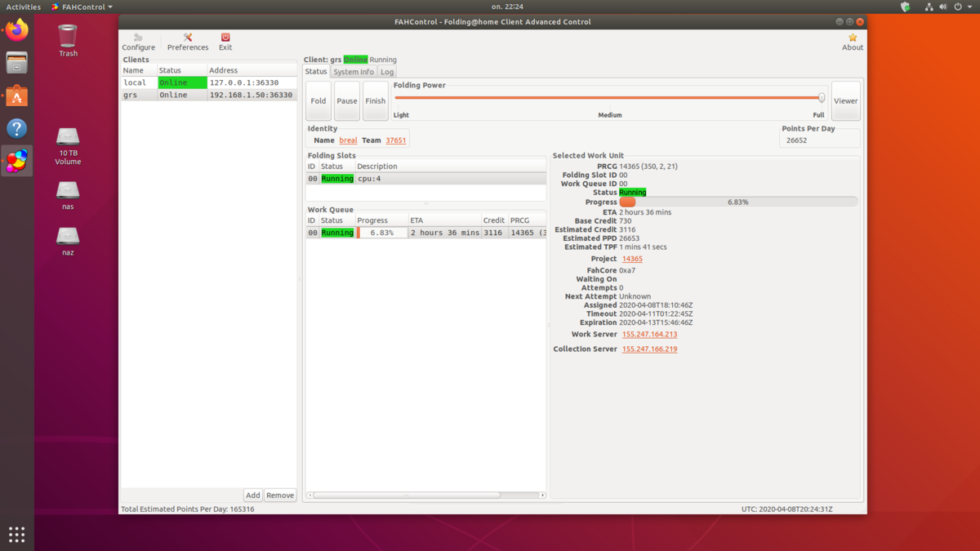Image resolution: width=980 pixels, height=551 pixels.
Task: Switch to the System Info tab
Action: click(x=354, y=72)
